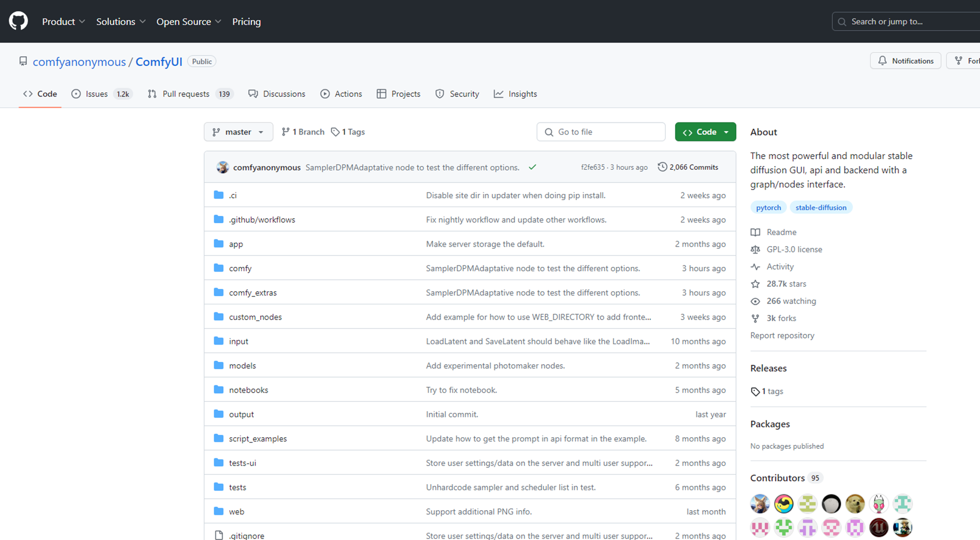
Task: Open the .github/workflows folder
Action: point(262,220)
